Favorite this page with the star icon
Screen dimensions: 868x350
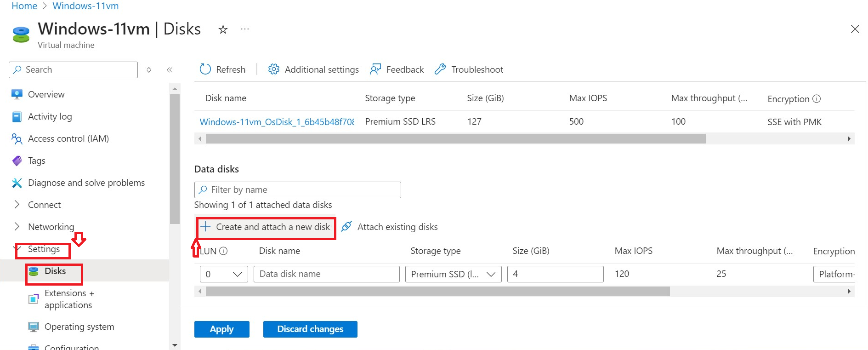coord(223,30)
